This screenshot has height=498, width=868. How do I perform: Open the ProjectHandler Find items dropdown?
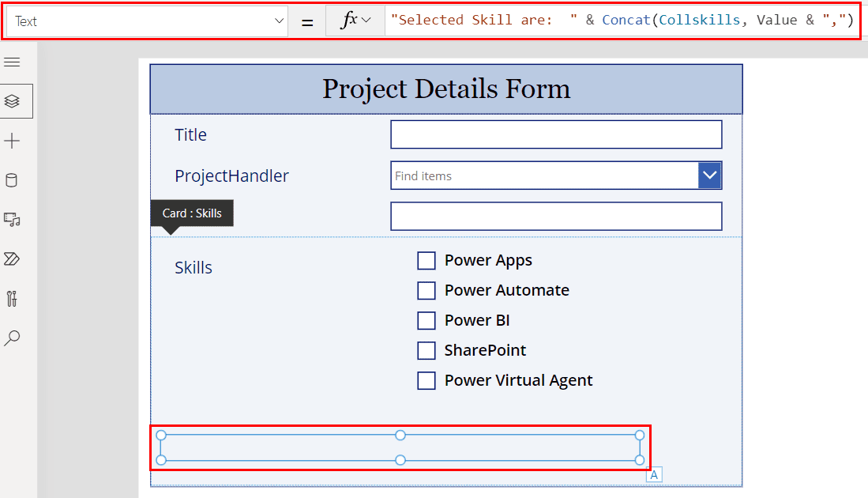[709, 175]
